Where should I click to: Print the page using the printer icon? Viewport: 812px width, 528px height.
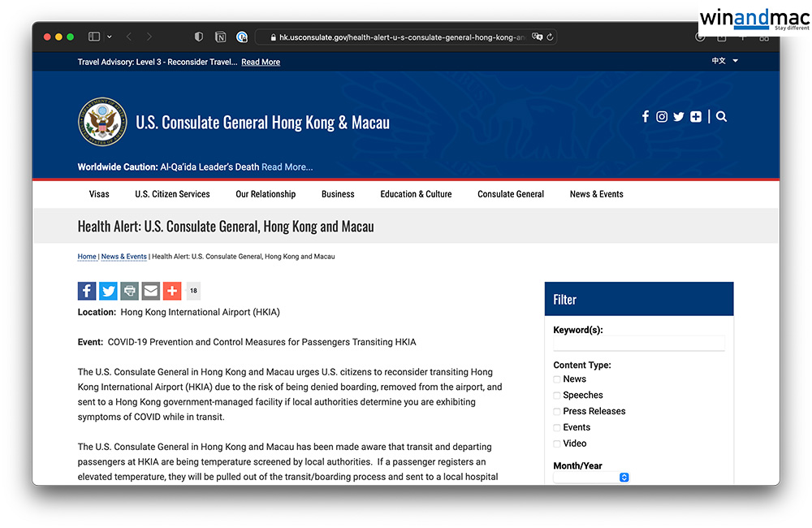[x=129, y=291]
